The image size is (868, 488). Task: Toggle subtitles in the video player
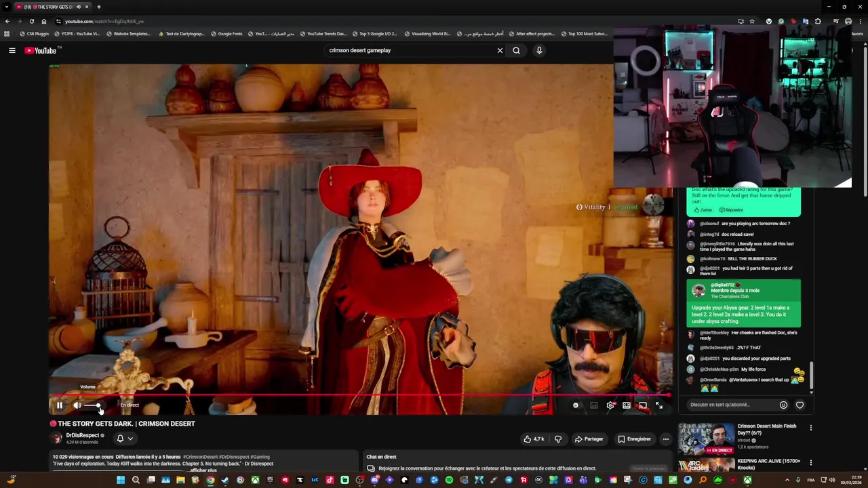(594, 405)
